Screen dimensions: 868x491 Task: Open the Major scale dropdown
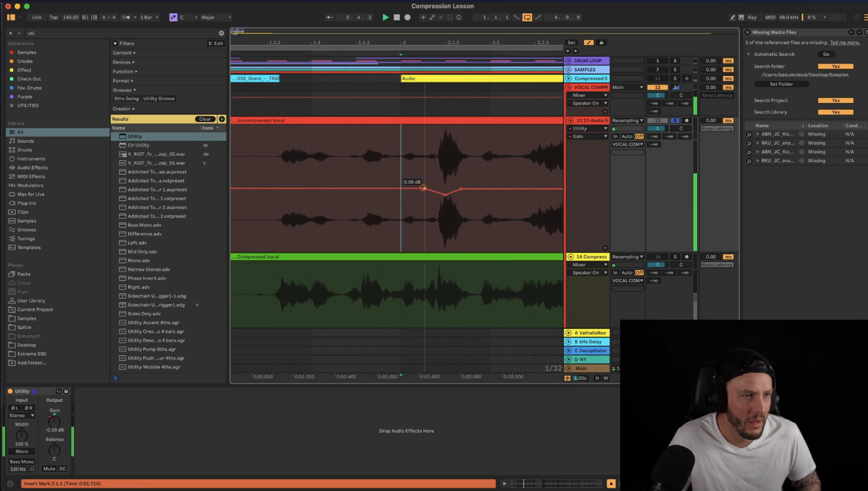pyautogui.click(x=216, y=17)
